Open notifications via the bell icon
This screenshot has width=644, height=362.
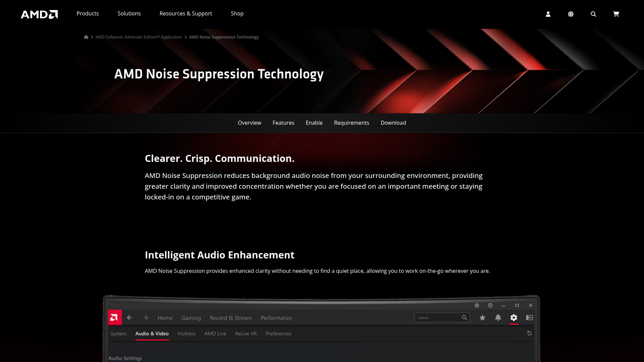[498, 317]
